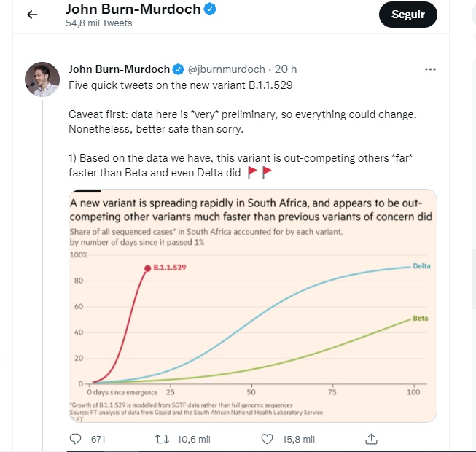This screenshot has width=476, height=452.
Task: Click the retweet arrows icon
Action: tap(164, 439)
